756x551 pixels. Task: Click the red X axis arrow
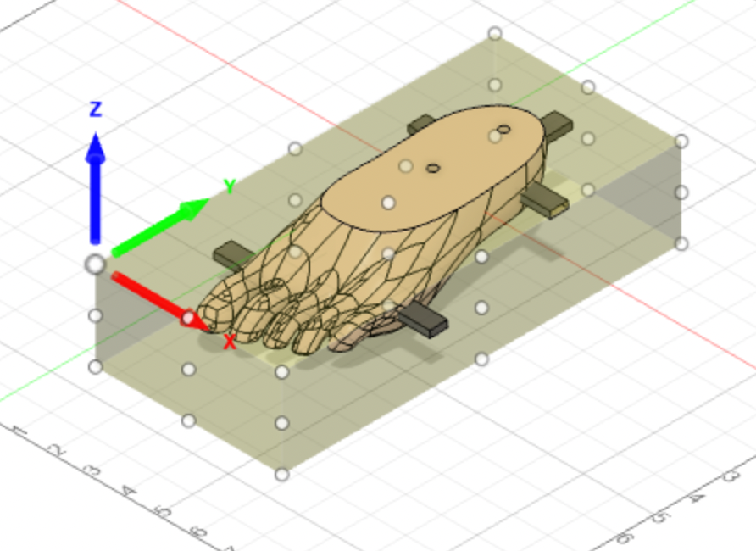[159, 302]
